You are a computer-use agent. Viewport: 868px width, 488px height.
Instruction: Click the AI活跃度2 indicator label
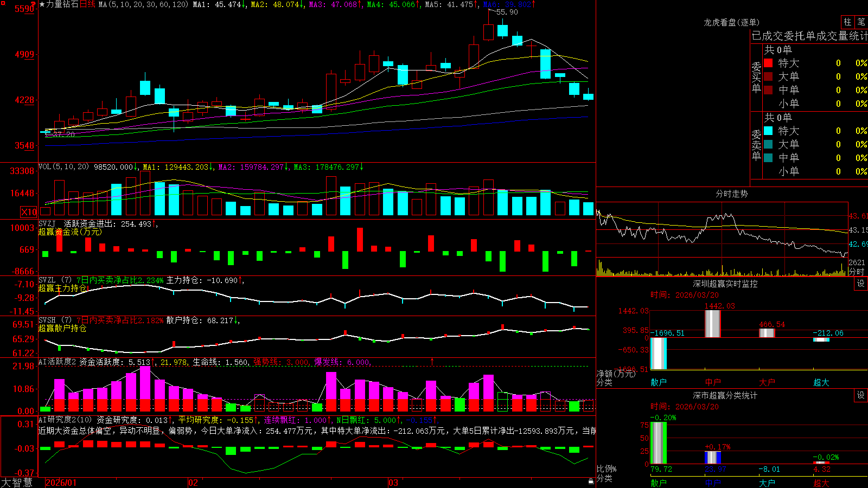[x=57, y=362]
